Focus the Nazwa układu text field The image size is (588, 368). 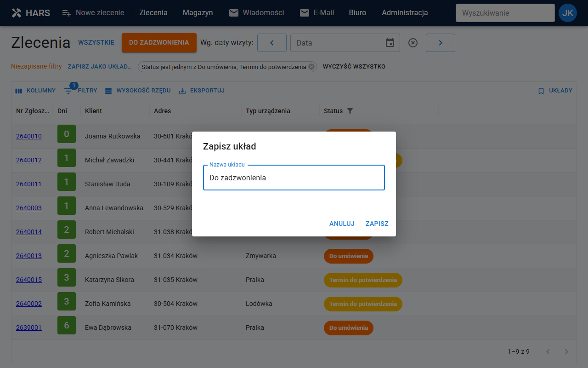294,178
